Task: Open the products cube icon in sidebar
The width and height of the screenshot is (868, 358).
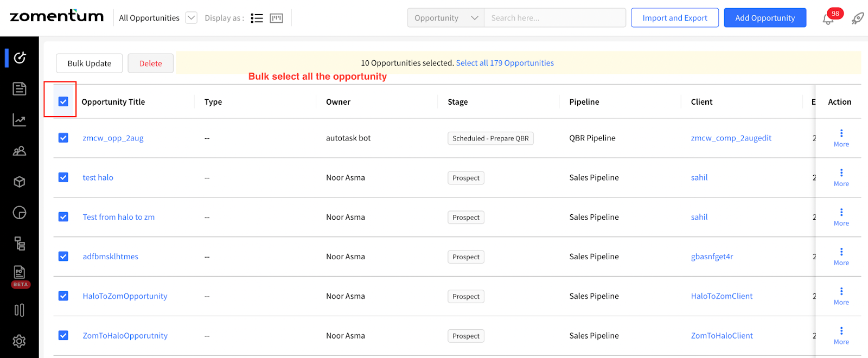Action: click(20, 182)
